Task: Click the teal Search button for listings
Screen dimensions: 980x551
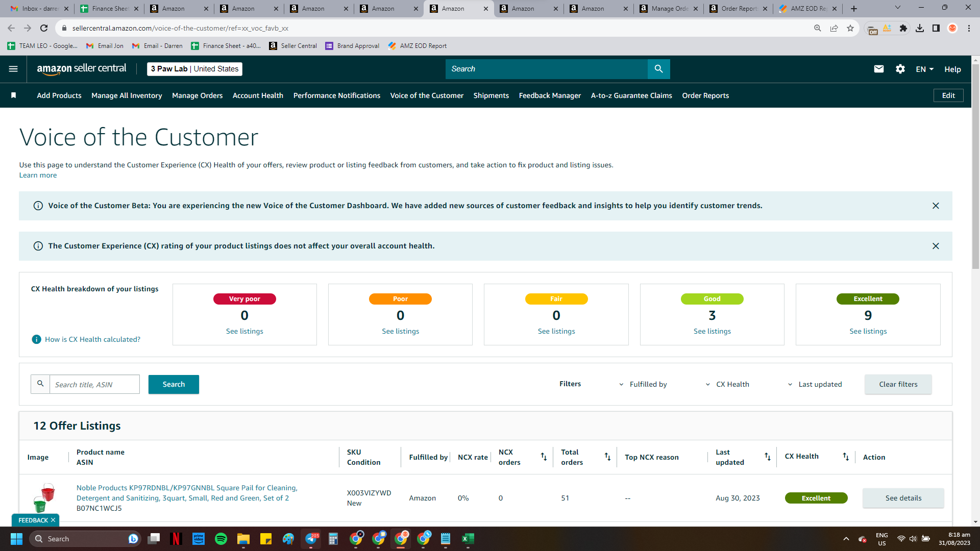Action: click(x=174, y=384)
